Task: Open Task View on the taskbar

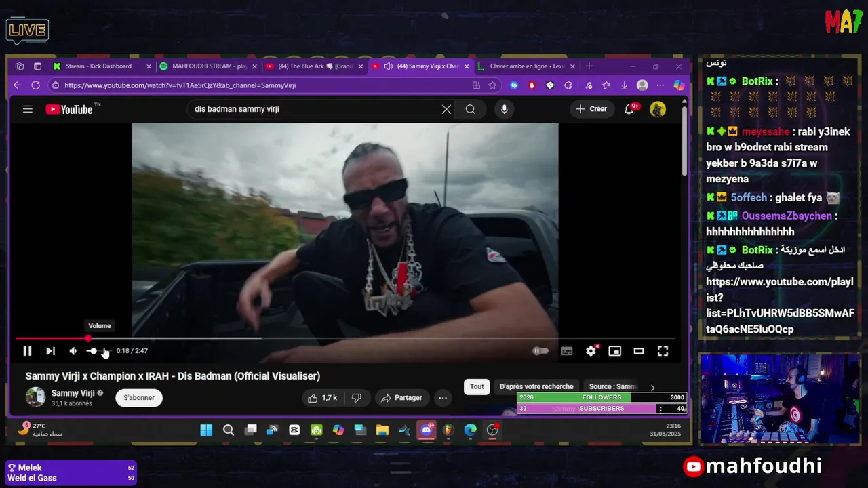Action: 251,430
